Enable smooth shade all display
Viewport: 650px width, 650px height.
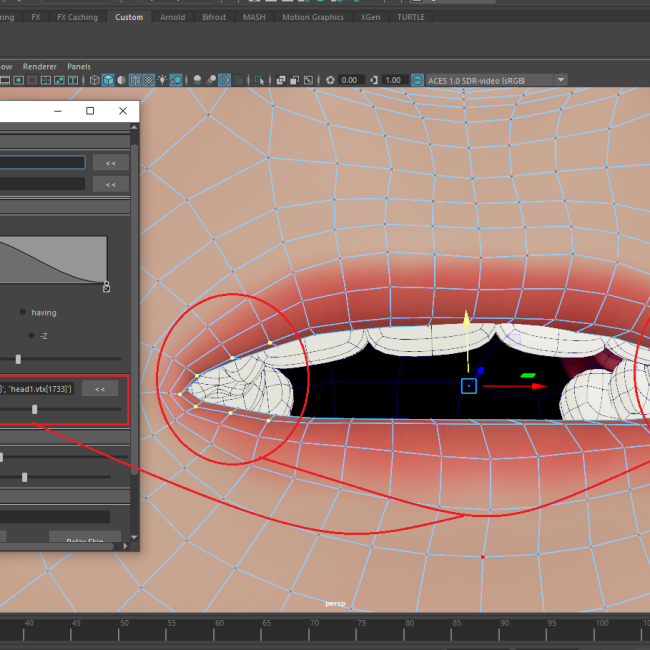click(108, 80)
